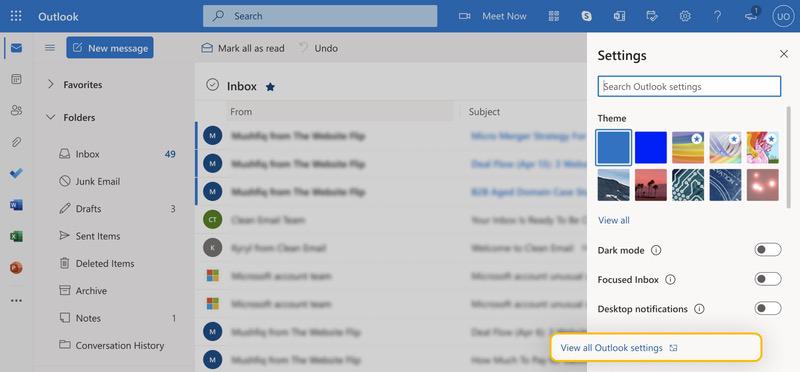
Task: Open the app launcher grid
Action: pyautogui.click(x=16, y=16)
